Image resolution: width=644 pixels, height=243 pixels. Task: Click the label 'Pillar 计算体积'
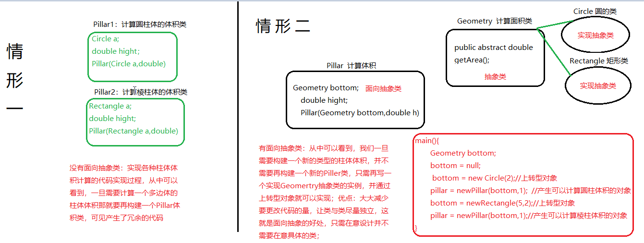[x=352, y=66]
